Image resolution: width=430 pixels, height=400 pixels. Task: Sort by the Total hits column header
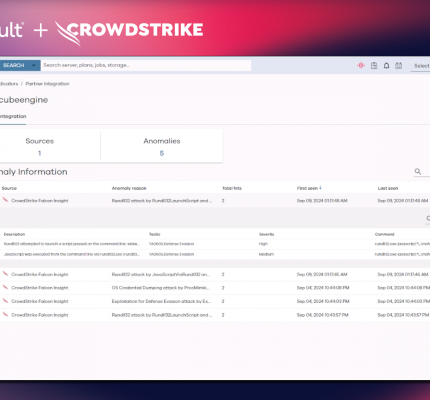point(232,188)
